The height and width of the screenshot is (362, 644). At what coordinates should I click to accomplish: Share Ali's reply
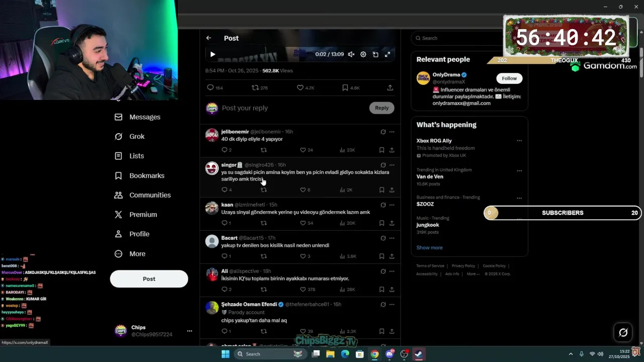click(392, 289)
